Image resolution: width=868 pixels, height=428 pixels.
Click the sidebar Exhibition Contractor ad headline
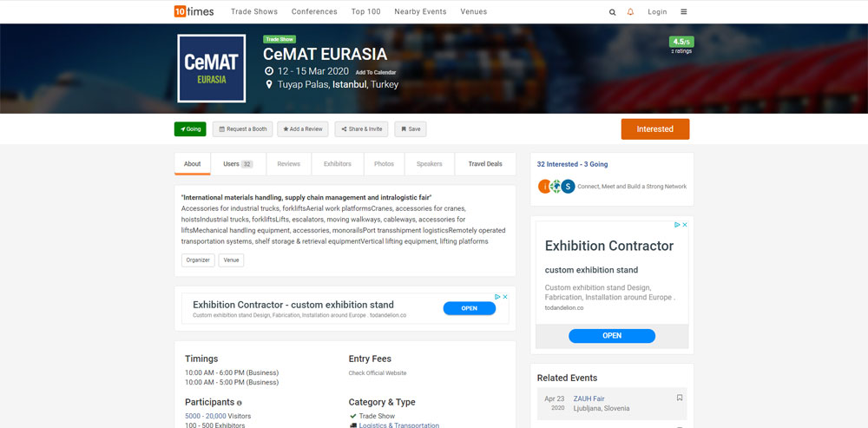click(609, 246)
